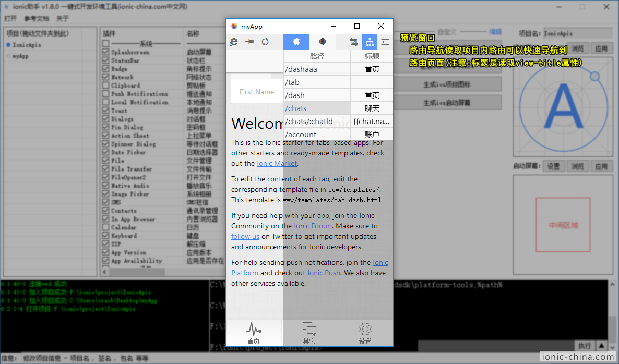The height and width of the screenshot is (364, 619).
Task: Focus the 项目名 text field
Action: click(578, 33)
